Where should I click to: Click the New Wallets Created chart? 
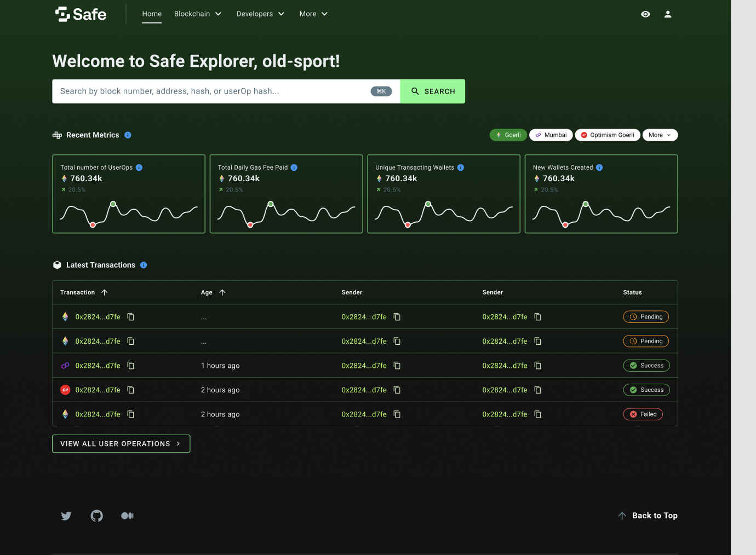[x=602, y=213]
